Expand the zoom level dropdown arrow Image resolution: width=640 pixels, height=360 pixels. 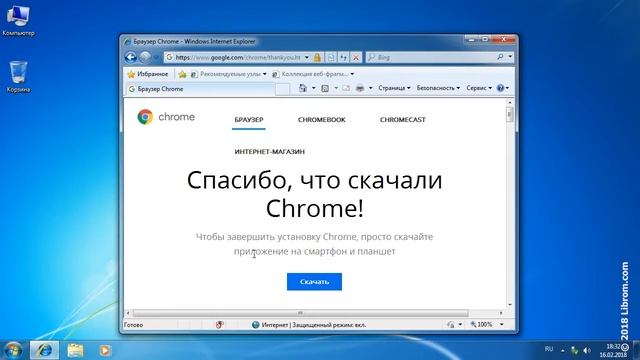pyautogui.click(x=502, y=324)
